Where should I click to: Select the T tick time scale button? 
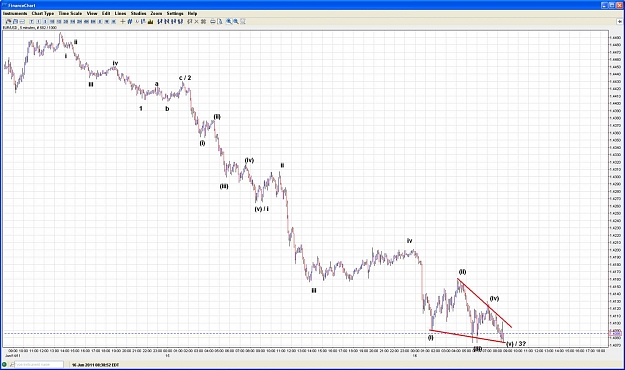[32, 22]
